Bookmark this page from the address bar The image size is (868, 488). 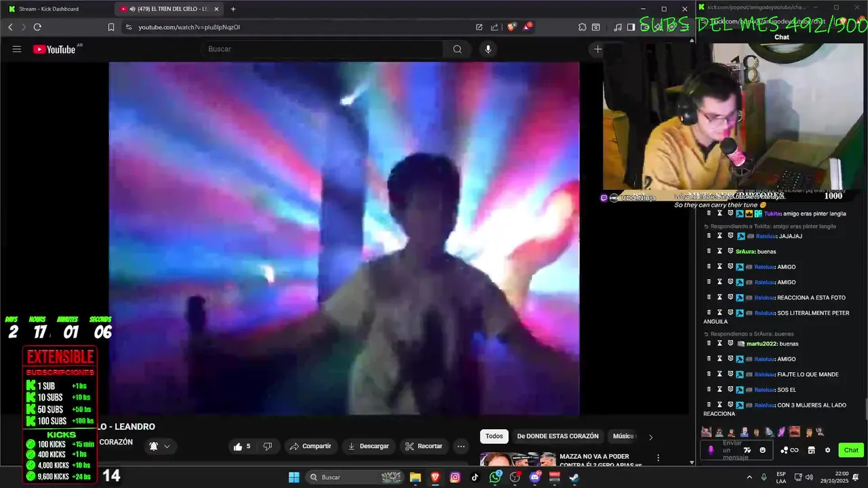tap(111, 27)
